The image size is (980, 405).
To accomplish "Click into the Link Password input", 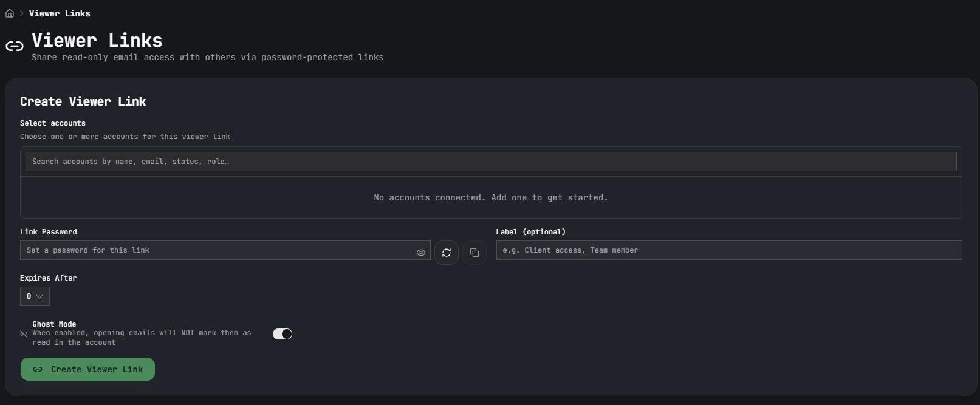I will pyautogui.click(x=225, y=250).
